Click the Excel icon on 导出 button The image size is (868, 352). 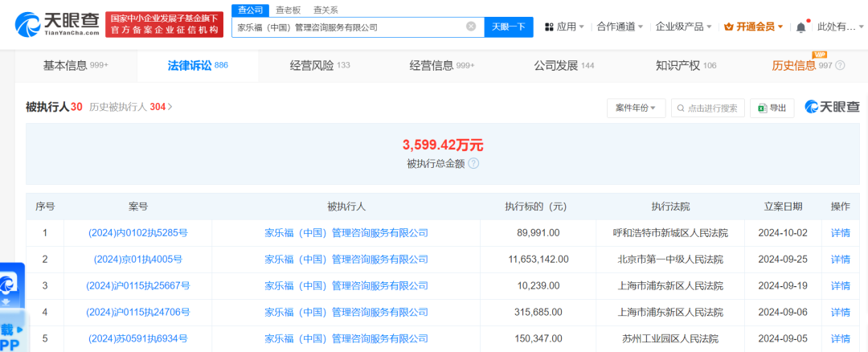(x=762, y=108)
